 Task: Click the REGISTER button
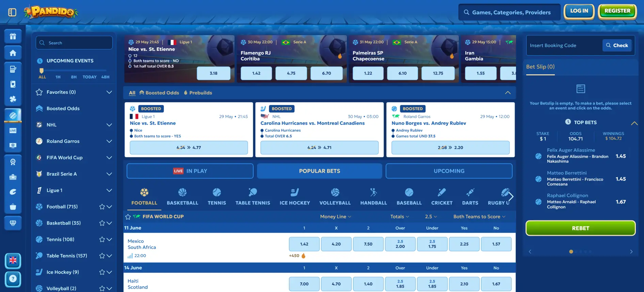[x=617, y=11]
